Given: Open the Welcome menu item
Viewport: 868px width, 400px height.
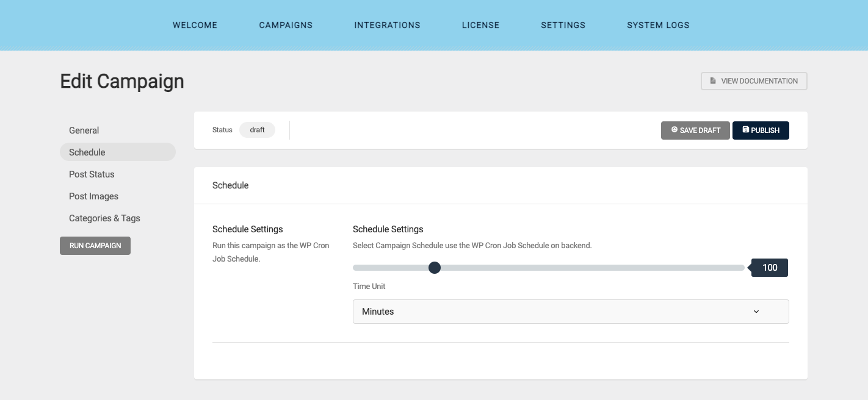Looking at the screenshot, I should (195, 25).
